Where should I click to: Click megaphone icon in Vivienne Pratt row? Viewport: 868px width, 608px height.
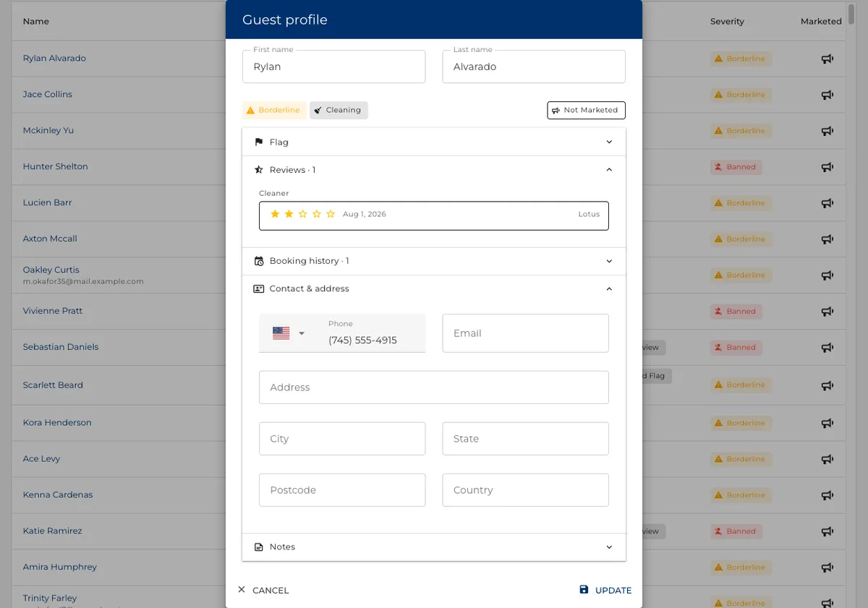click(x=827, y=312)
